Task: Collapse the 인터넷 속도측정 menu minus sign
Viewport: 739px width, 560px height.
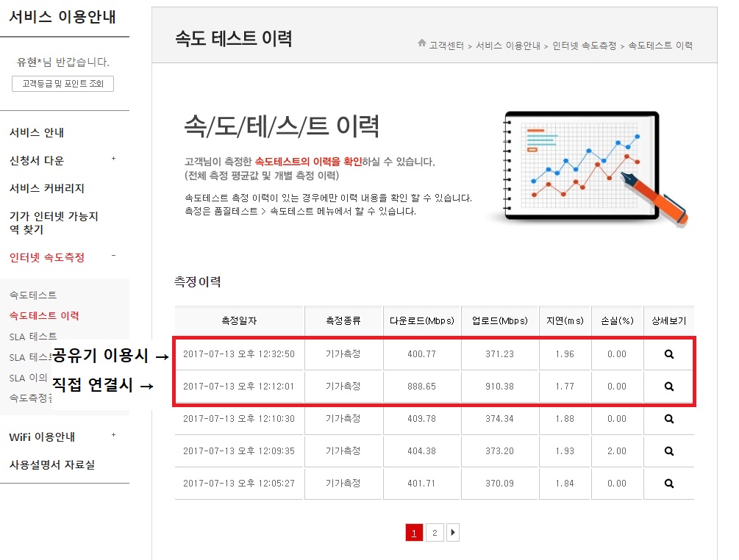Action: click(113, 256)
